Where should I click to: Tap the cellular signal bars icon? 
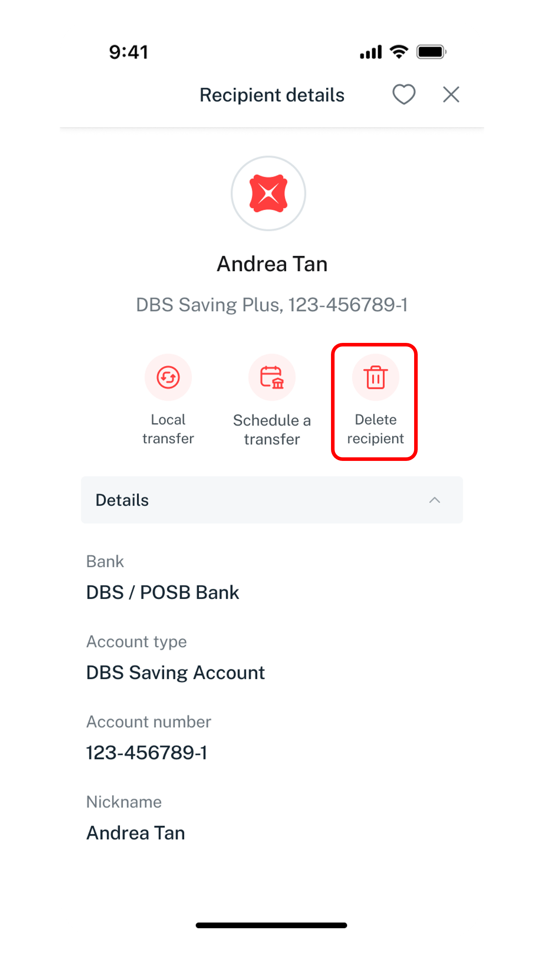coord(371,52)
